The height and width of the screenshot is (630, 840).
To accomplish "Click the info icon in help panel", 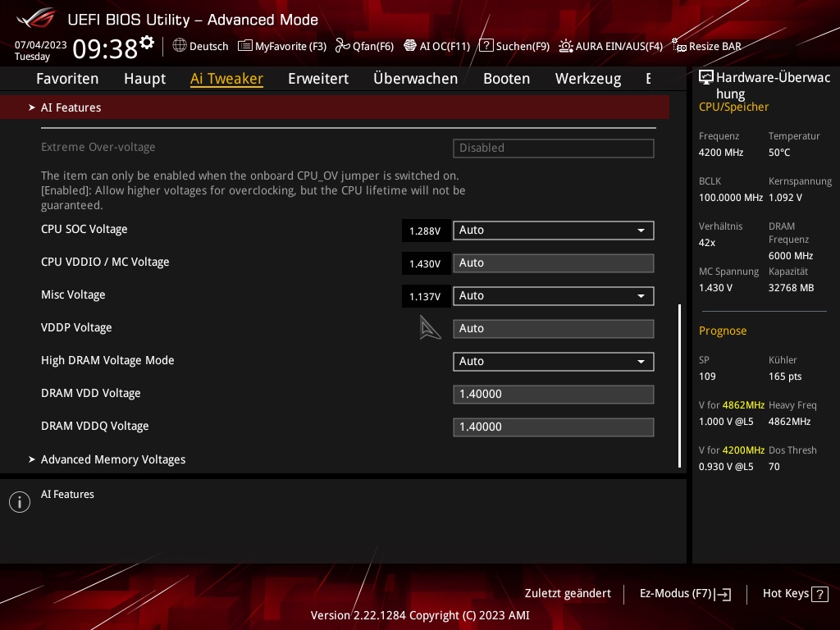I will coord(20,502).
